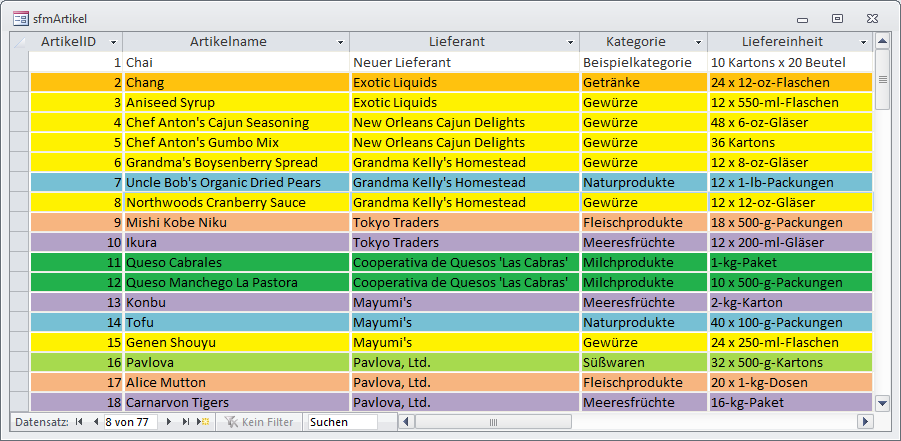Viewport: 901px width, 441px height.
Task: Go to the previous record
Action: [95, 422]
